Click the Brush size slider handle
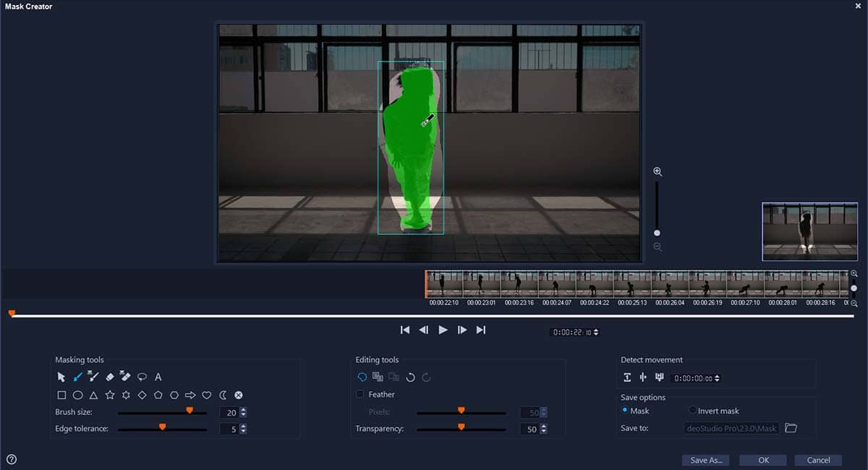 190,410
